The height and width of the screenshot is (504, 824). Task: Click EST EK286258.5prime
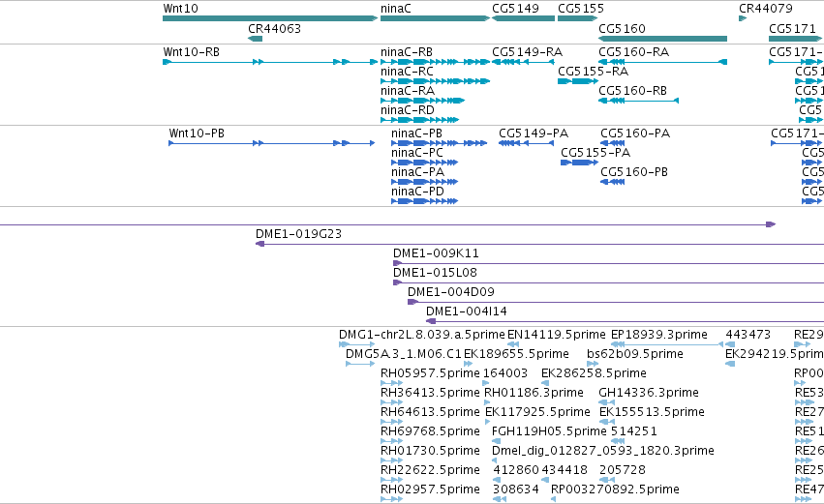pos(545,383)
